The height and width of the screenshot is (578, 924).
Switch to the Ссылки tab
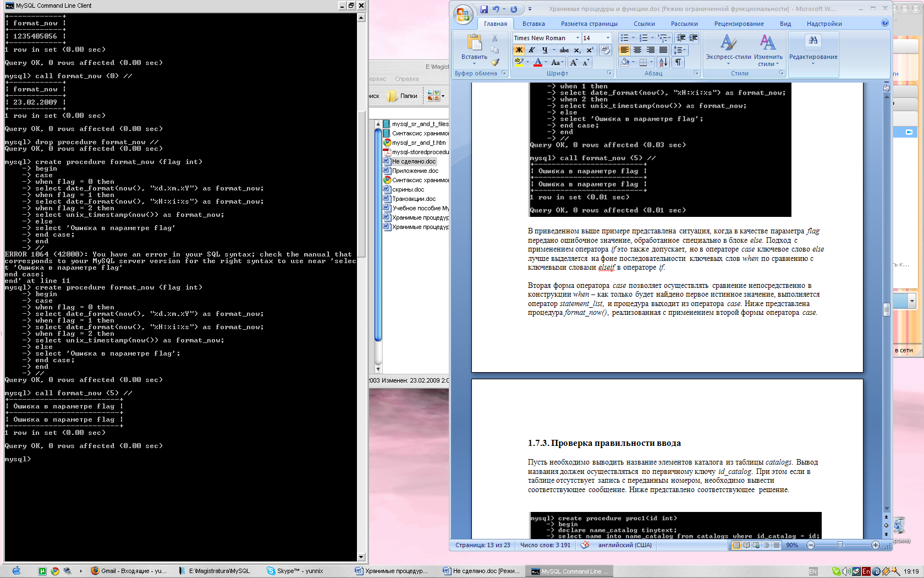(644, 24)
